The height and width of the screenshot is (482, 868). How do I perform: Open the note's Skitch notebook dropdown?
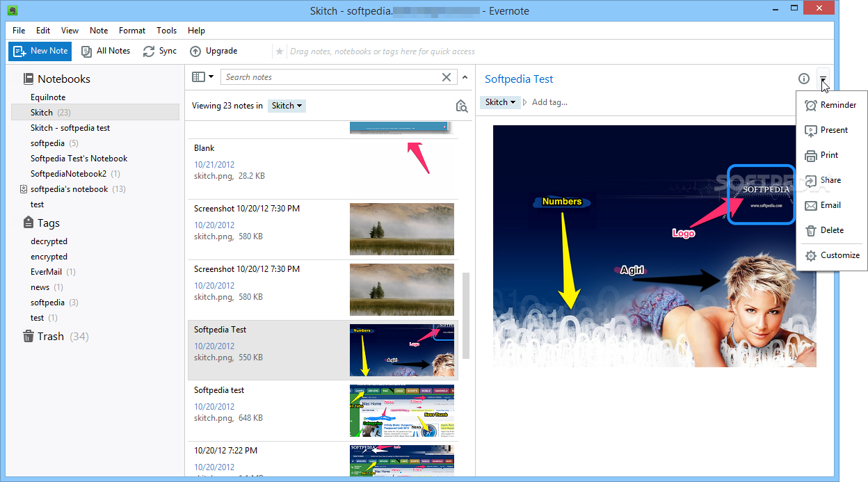(500, 102)
